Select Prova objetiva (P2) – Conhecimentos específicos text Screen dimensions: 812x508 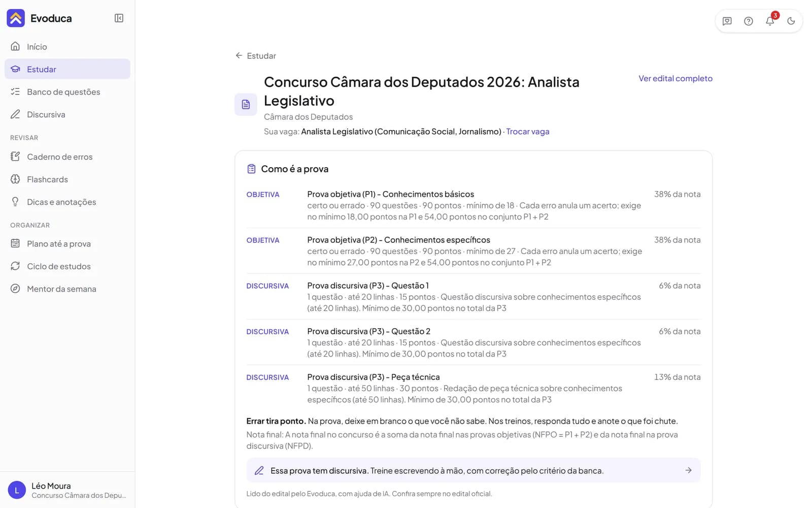point(399,240)
